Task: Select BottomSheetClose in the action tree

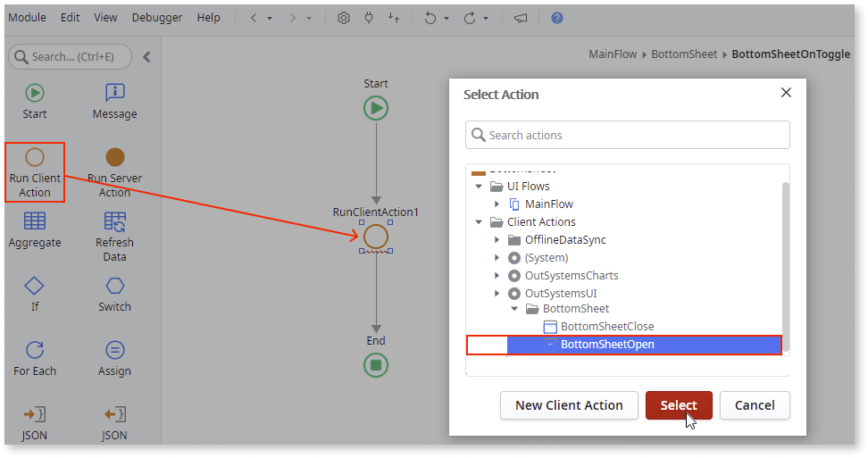Action: [606, 327]
